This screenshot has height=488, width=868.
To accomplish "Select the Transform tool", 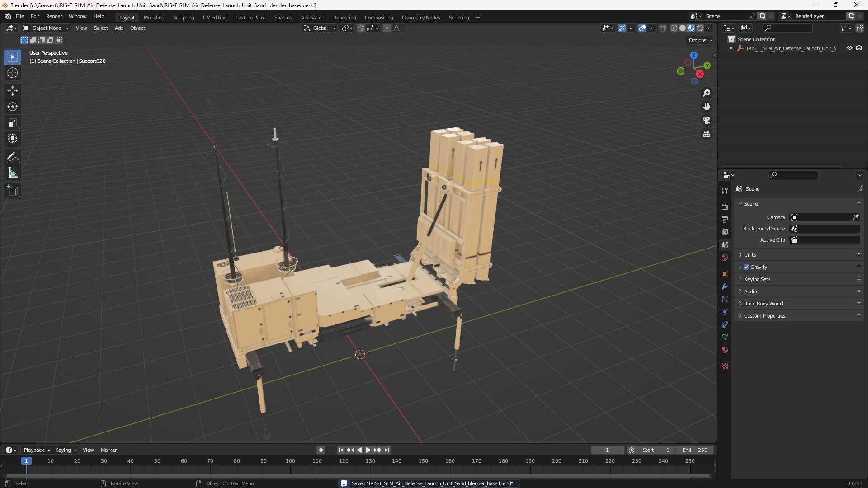I will (13, 138).
